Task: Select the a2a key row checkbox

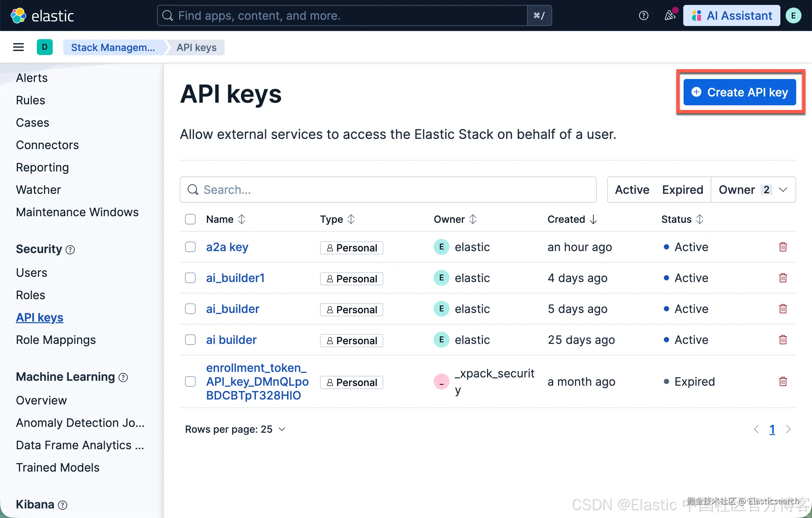Action: (x=190, y=247)
